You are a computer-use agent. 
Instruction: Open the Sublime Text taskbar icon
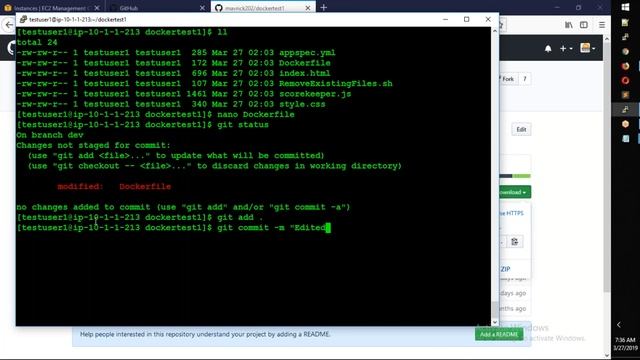[625, 95]
